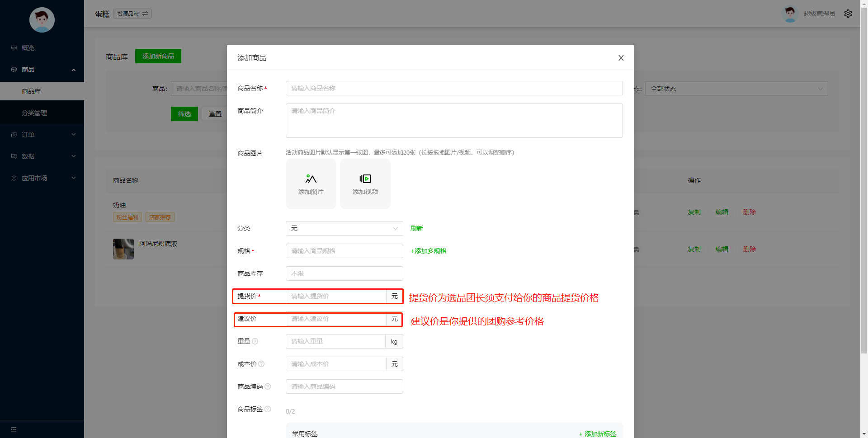Click the 阿玛尼粉底液 product thumbnail
The height and width of the screenshot is (438, 868).
123,249
